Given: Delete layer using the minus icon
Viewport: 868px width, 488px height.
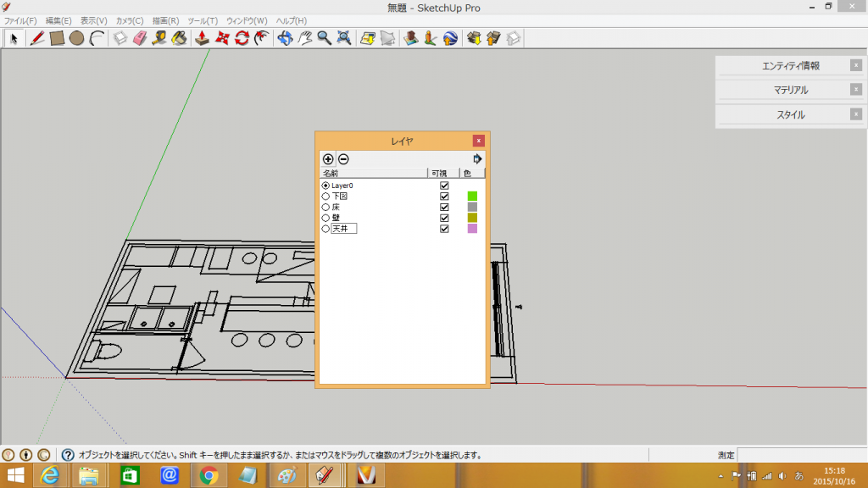Looking at the screenshot, I should pos(343,159).
